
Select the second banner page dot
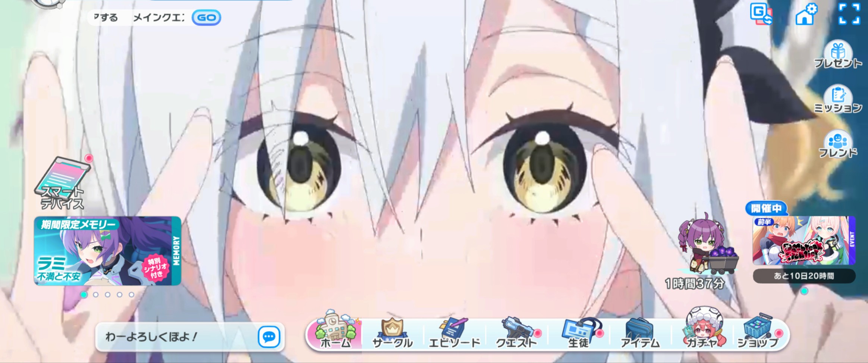[x=96, y=295]
